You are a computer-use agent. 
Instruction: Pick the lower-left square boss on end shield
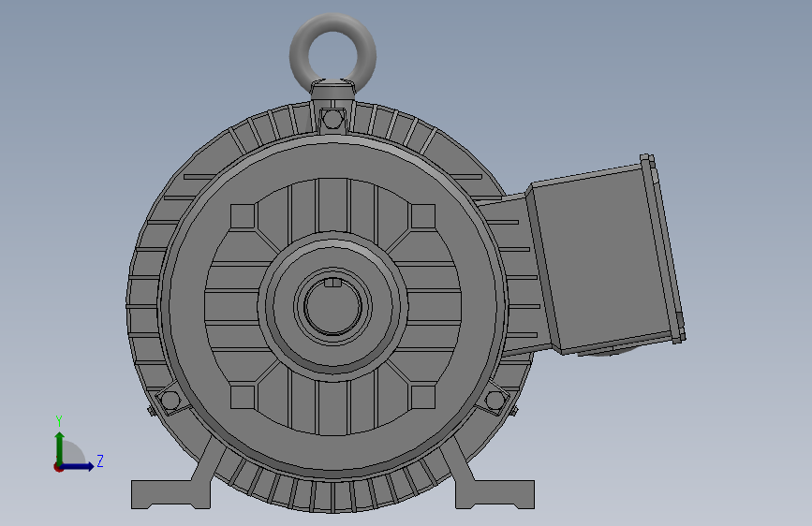point(243,397)
